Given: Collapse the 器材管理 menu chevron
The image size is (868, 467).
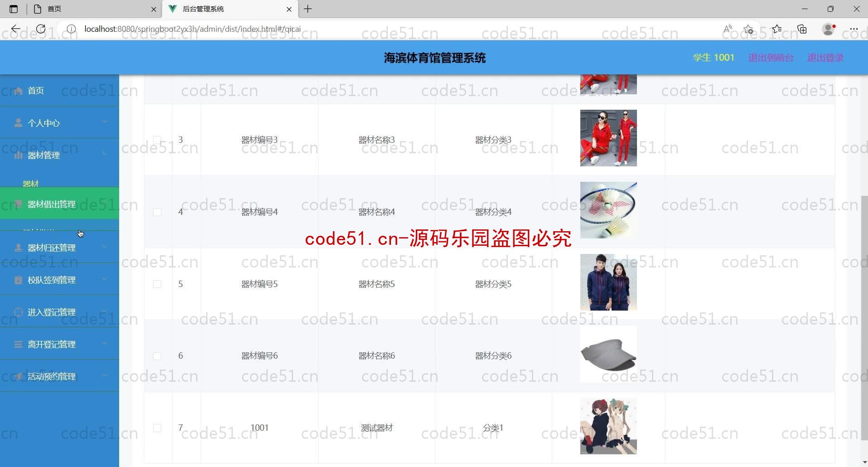Looking at the screenshot, I should click(105, 154).
